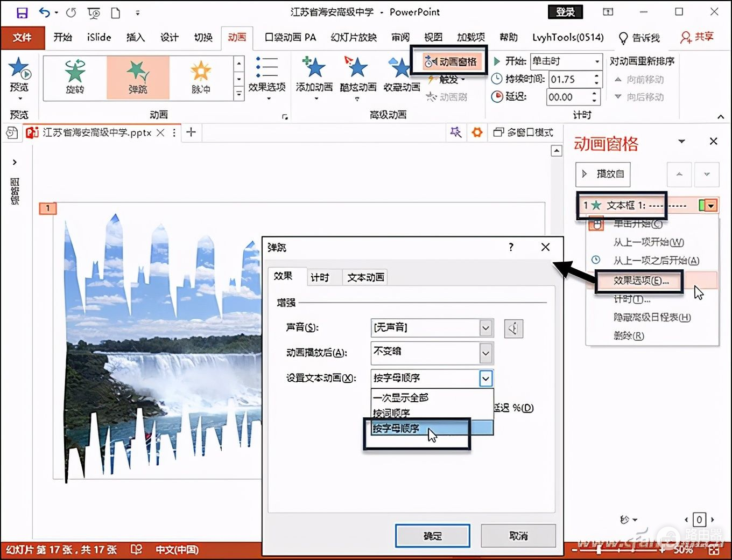Click the Save icon in title bar

(x=22, y=12)
